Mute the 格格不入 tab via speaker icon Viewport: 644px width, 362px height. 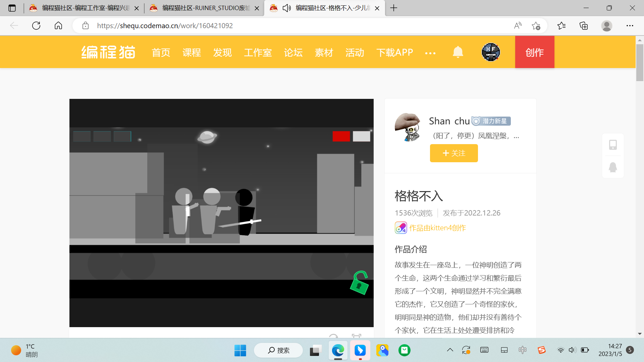286,8
